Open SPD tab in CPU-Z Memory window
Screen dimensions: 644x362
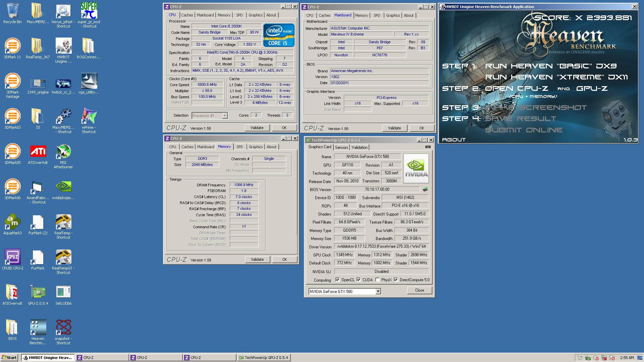pyautogui.click(x=239, y=147)
